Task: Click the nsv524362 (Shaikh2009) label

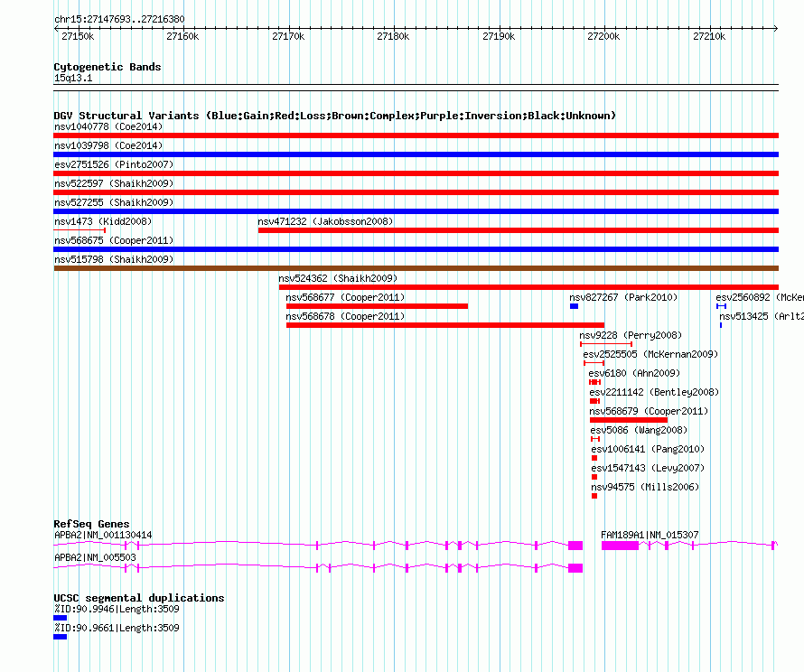Action: 338,278
